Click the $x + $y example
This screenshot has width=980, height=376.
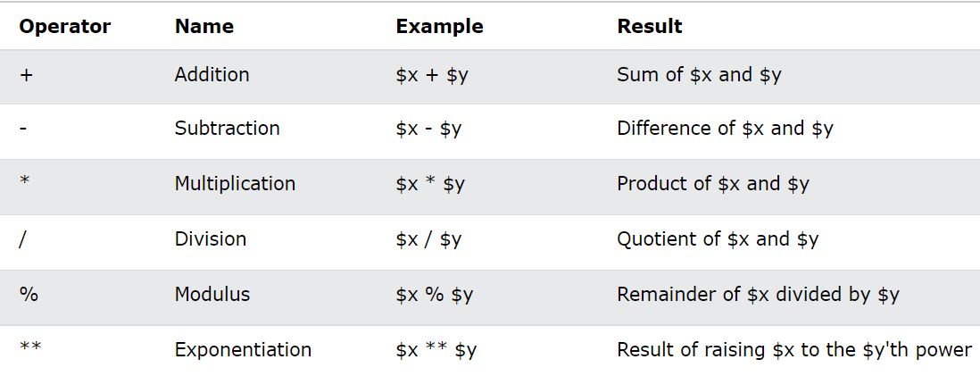tap(430, 76)
